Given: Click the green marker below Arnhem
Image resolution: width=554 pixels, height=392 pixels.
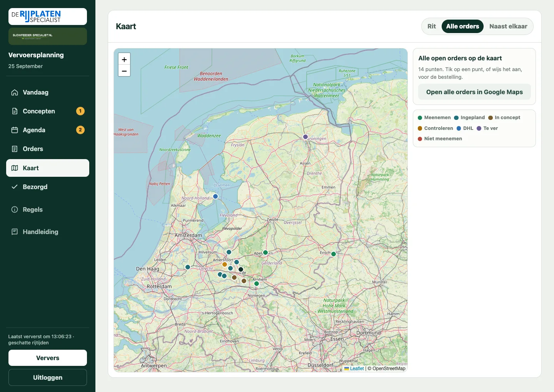Looking at the screenshot, I should [x=257, y=284].
